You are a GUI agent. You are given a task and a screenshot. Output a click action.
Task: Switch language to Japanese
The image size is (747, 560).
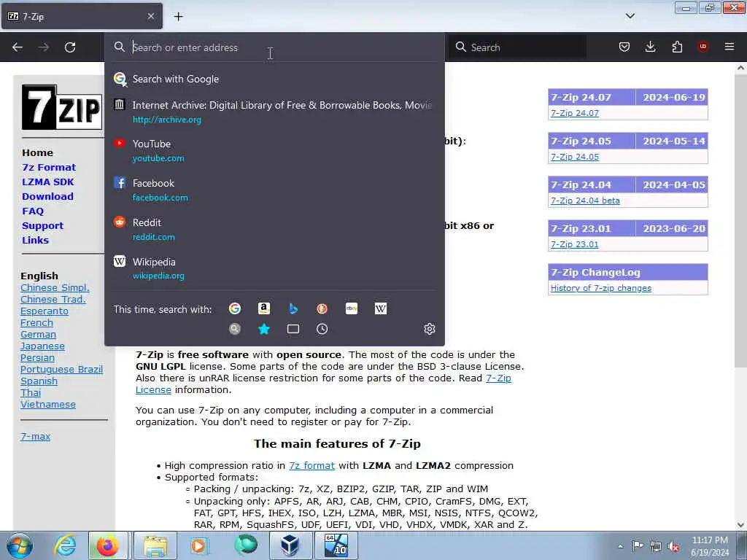click(x=42, y=346)
